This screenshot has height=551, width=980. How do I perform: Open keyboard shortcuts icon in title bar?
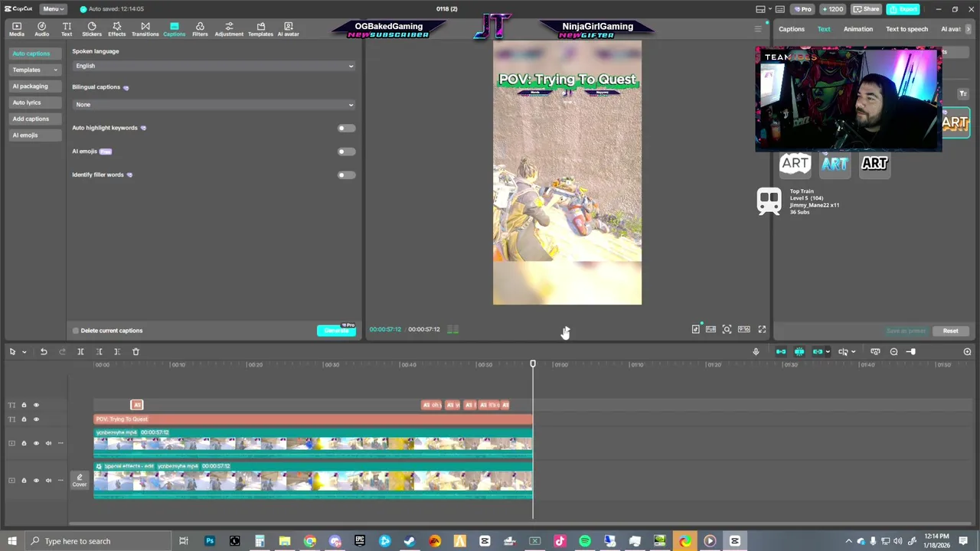[779, 9]
